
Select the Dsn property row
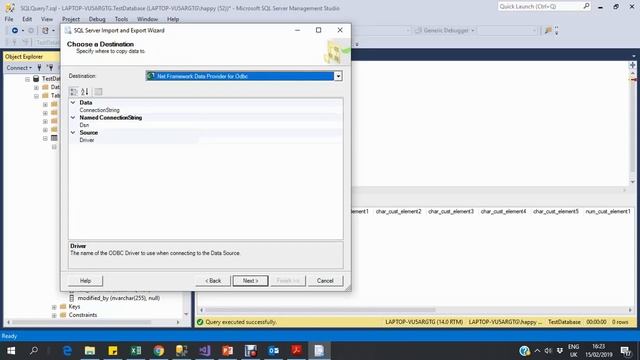206,125
